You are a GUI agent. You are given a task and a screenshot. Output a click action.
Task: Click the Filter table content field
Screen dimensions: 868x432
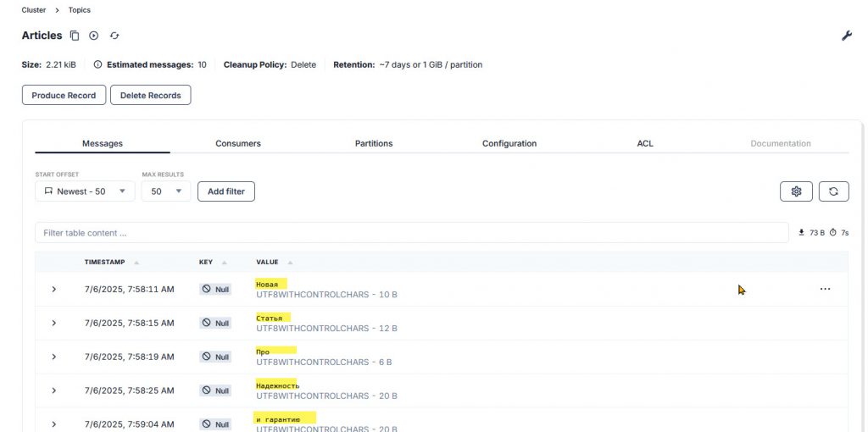click(411, 233)
